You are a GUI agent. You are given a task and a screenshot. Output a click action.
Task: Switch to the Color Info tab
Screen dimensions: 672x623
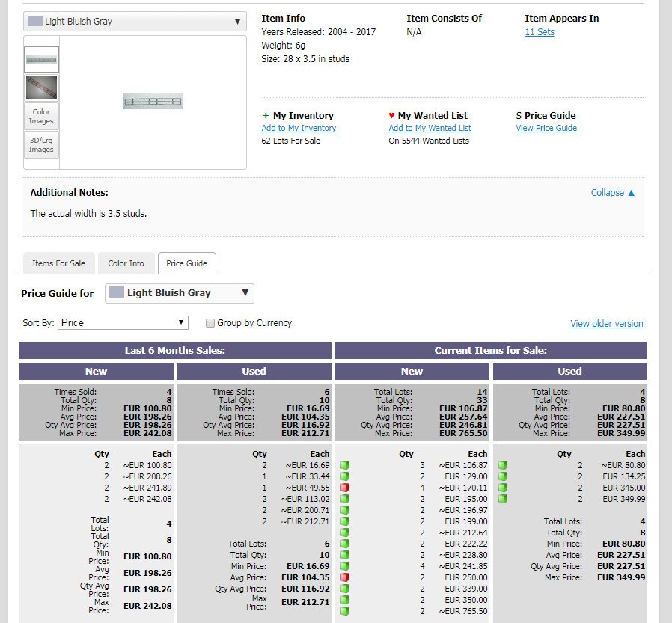[x=126, y=263]
